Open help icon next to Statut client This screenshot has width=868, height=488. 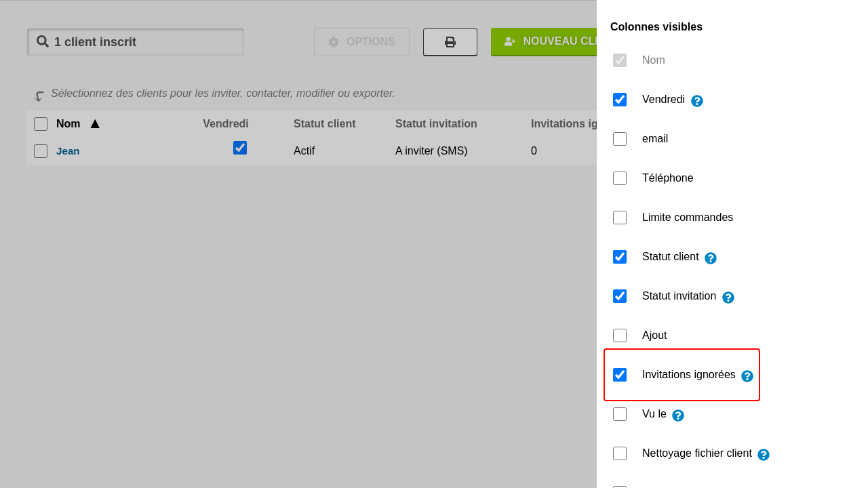click(711, 258)
